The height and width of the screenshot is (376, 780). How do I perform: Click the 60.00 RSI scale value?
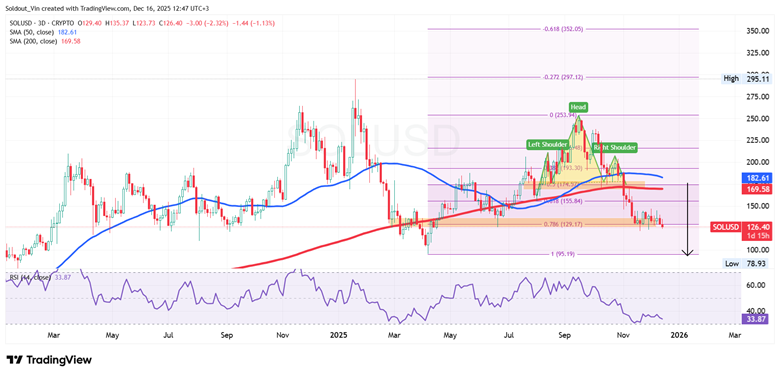757,285
